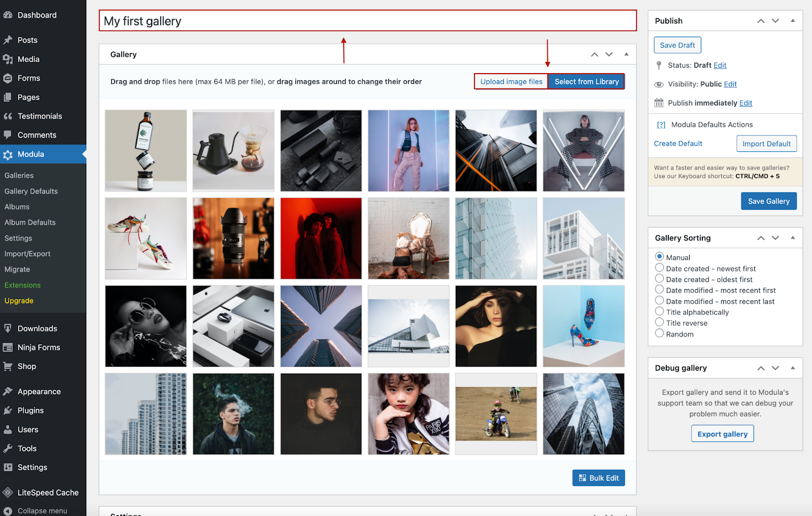Image resolution: width=812 pixels, height=516 pixels.
Task: Click the Visibility eye icon
Action: click(x=659, y=84)
